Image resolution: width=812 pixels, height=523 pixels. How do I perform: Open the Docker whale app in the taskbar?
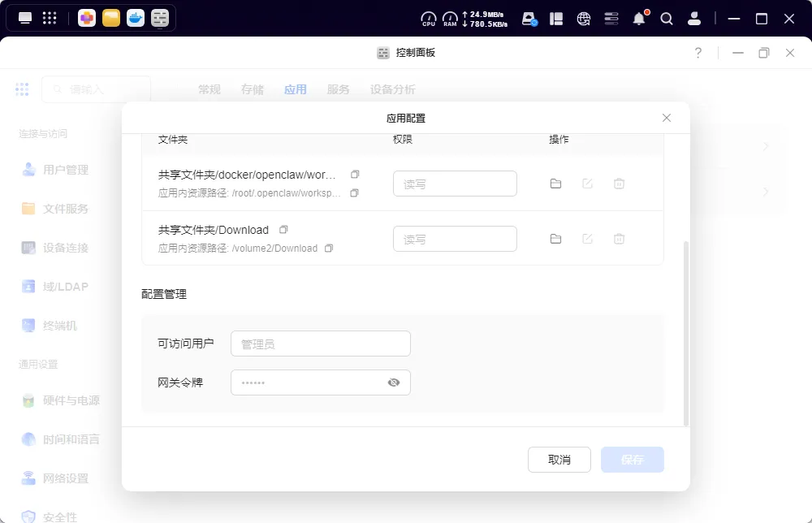136,18
